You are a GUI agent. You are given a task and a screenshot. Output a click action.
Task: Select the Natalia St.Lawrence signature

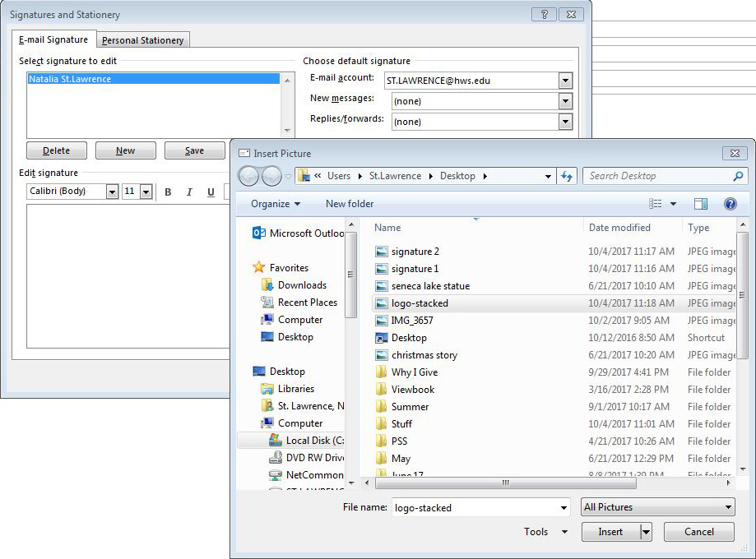pos(153,79)
